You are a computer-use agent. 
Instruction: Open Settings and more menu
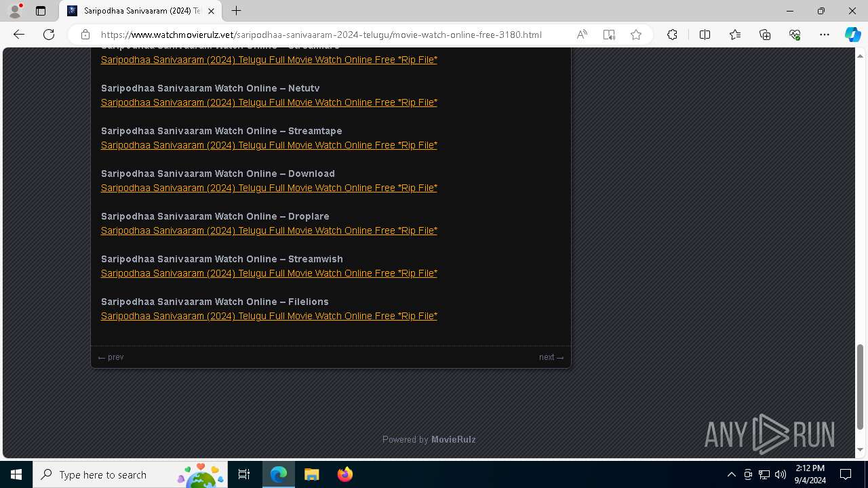coord(825,35)
